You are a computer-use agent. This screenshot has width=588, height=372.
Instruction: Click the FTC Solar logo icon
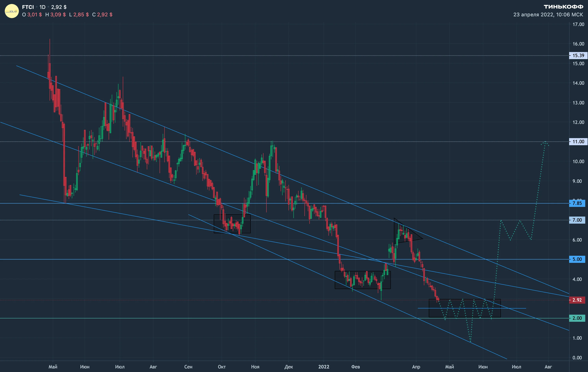(x=12, y=11)
